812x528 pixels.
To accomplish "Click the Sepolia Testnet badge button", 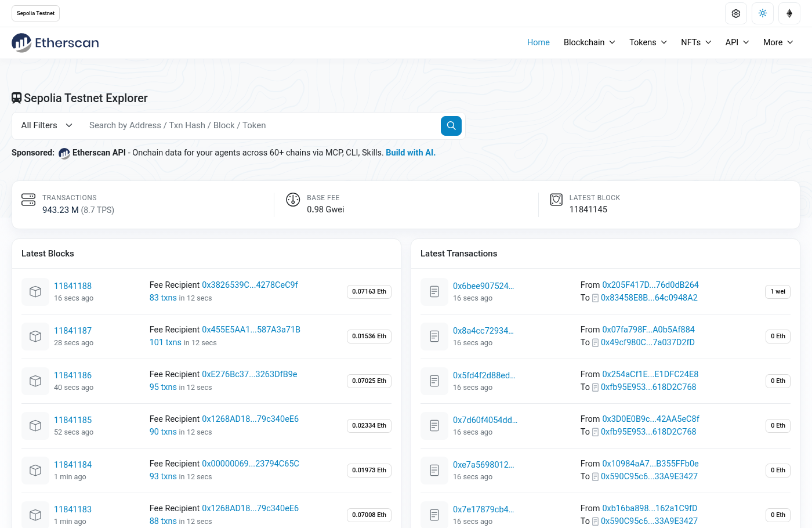I will coord(36,13).
